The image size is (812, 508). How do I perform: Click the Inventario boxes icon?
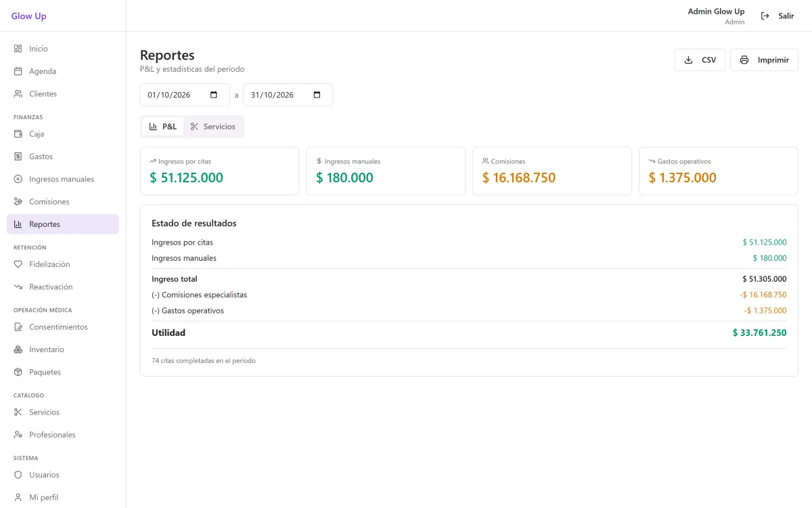pyautogui.click(x=18, y=350)
